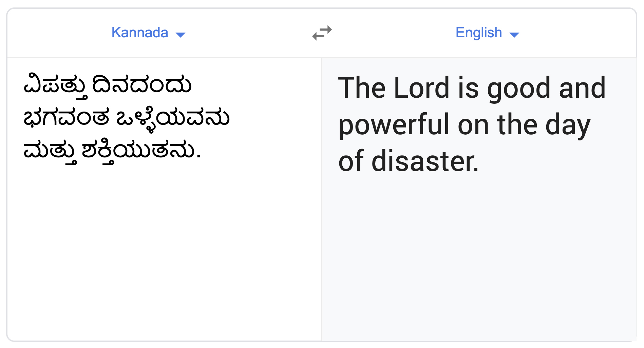The width and height of the screenshot is (644, 348).
Task: Click the word "good" in the translation
Action: pyautogui.click(x=519, y=89)
